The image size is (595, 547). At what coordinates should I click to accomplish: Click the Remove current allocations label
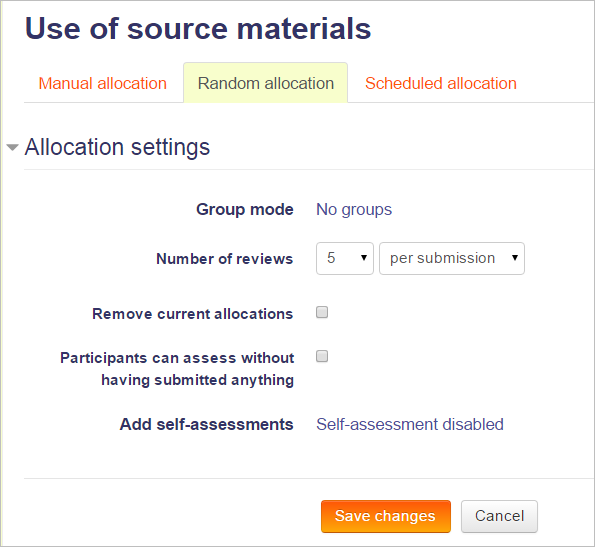[x=193, y=314]
